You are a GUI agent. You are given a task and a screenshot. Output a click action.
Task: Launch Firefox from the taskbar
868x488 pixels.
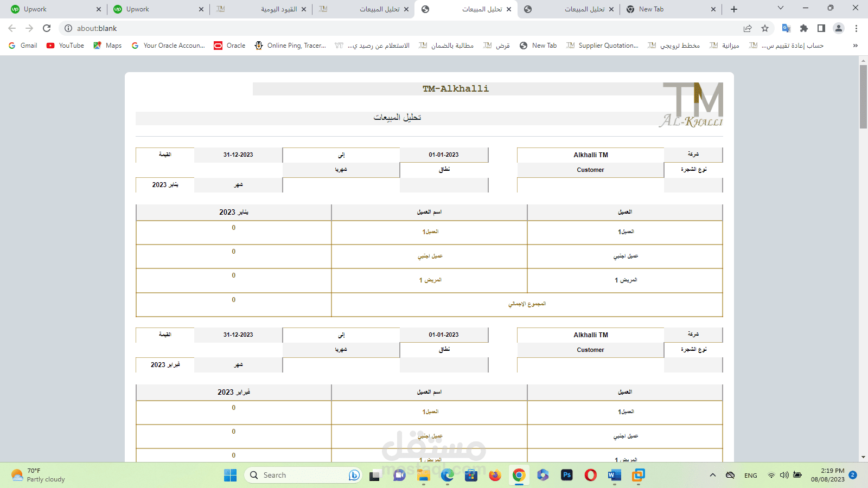point(495,475)
